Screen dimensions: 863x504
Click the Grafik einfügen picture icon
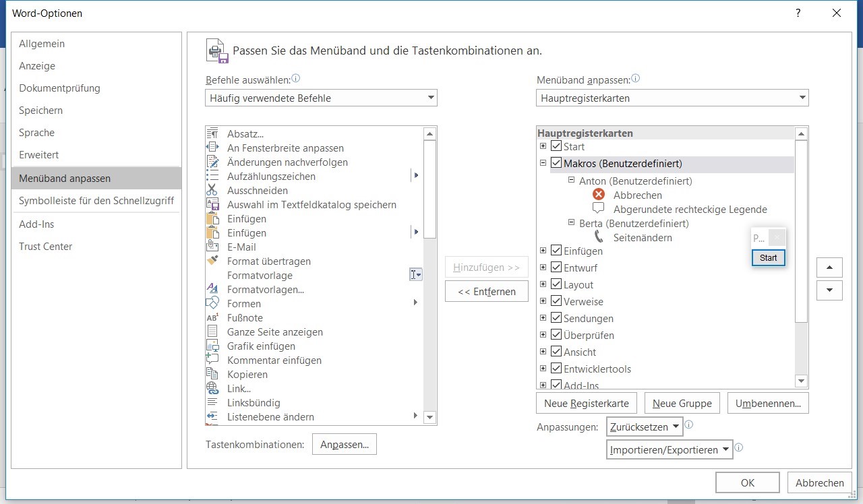(x=212, y=346)
